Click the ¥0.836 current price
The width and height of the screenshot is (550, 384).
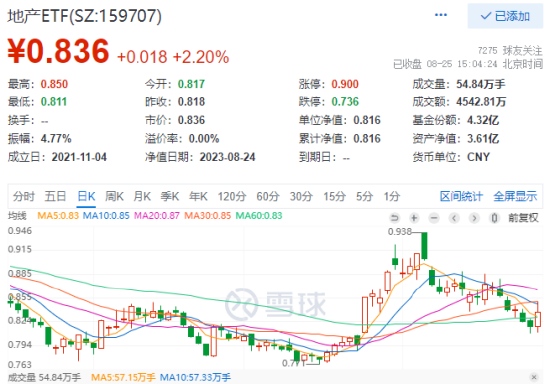pyautogui.click(x=58, y=51)
